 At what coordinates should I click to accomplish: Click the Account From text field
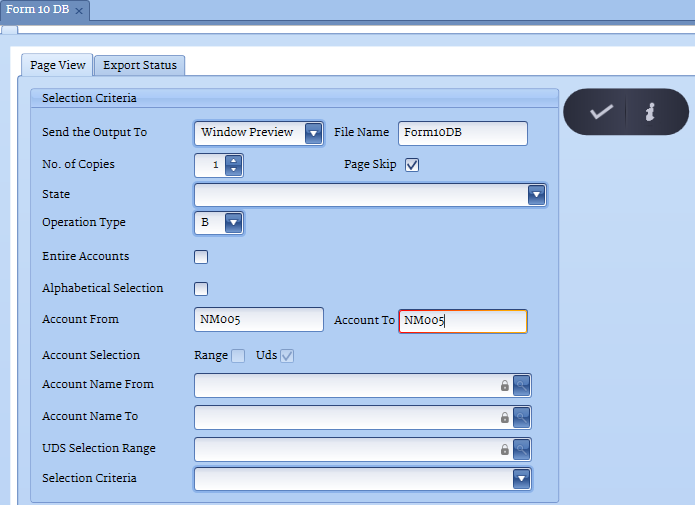259,320
